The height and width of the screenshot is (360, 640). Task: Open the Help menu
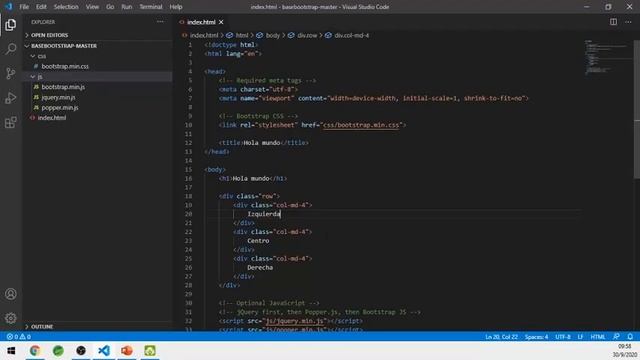pos(176,7)
